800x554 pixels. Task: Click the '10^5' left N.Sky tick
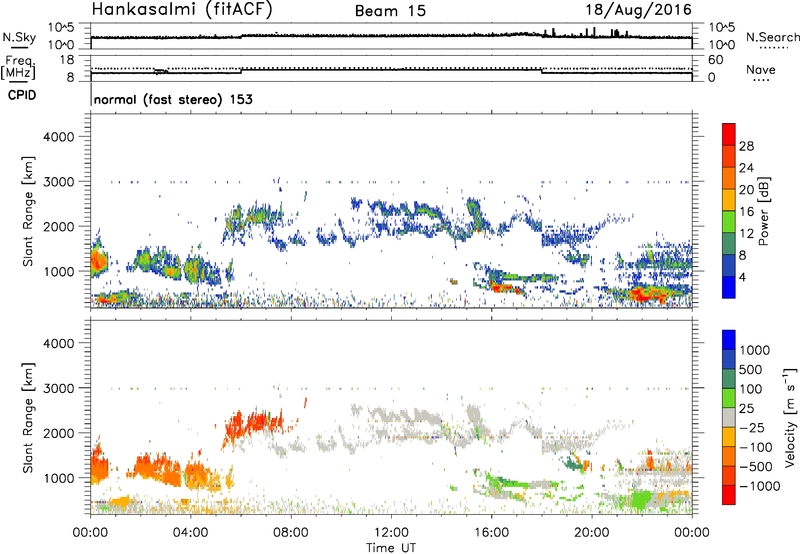pos(61,28)
